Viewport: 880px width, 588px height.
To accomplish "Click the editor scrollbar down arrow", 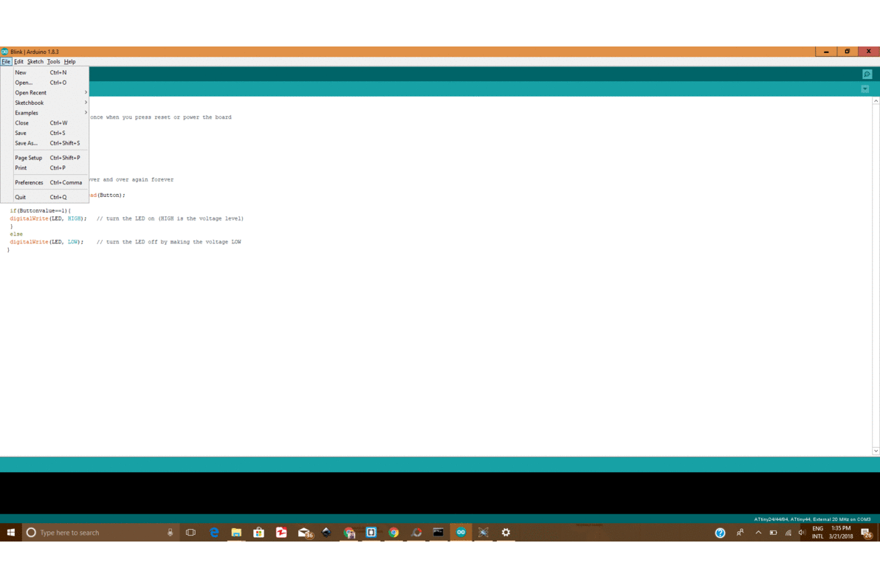I will [876, 451].
